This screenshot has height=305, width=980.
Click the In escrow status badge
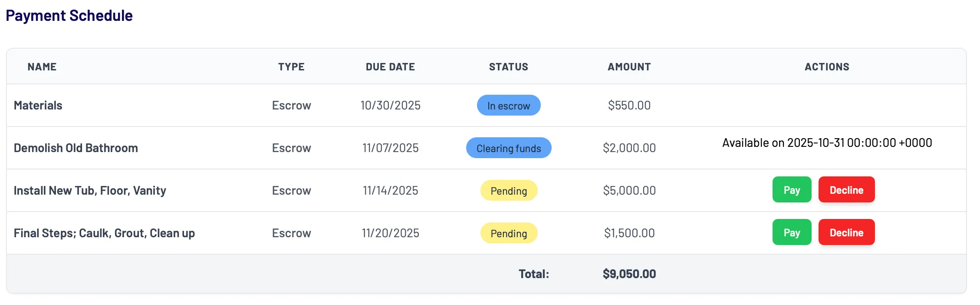(x=508, y=105)
